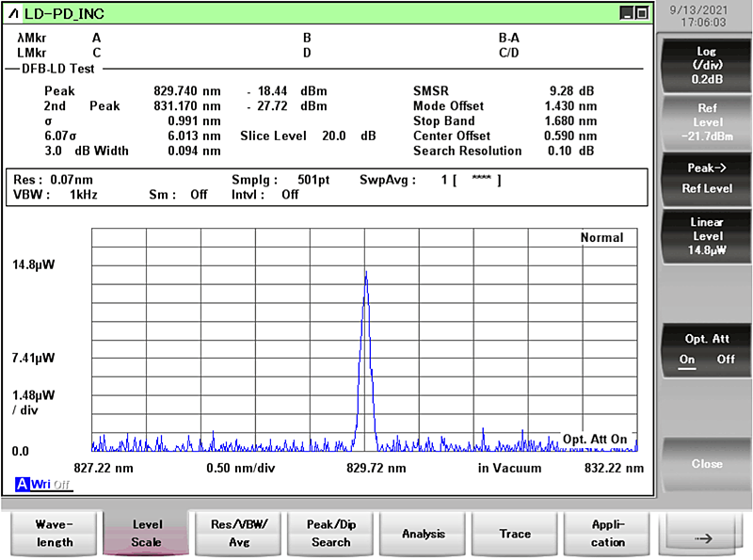Click the Wri trace mode label

pyautogui.click(x=40, y=484)
